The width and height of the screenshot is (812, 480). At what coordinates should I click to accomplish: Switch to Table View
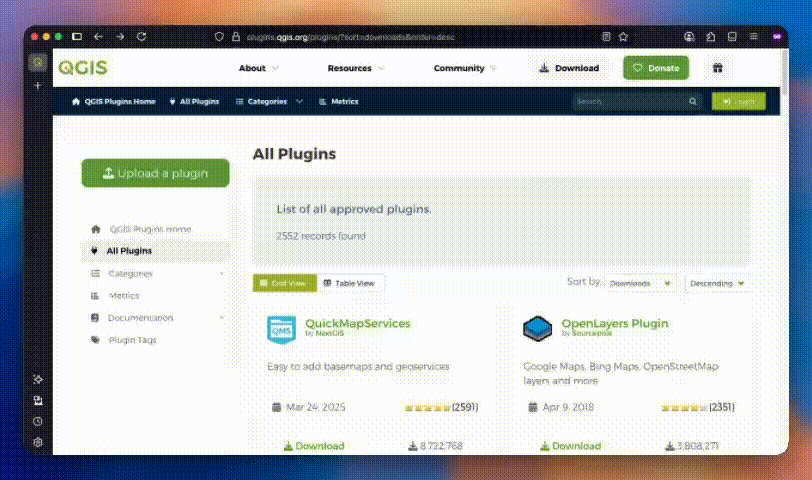pos(349,283)
